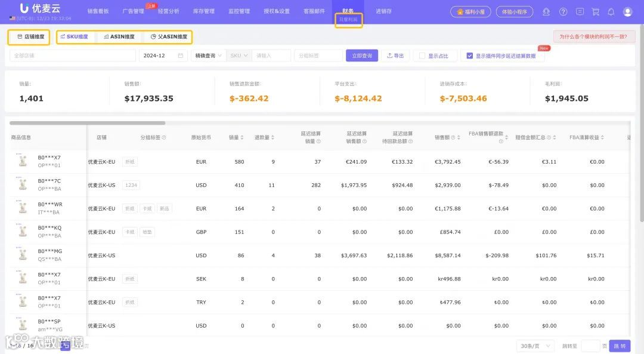Screen dimensions: 644x354
Task: Open the shopping cart icon
Action: (x=595, y=12)
